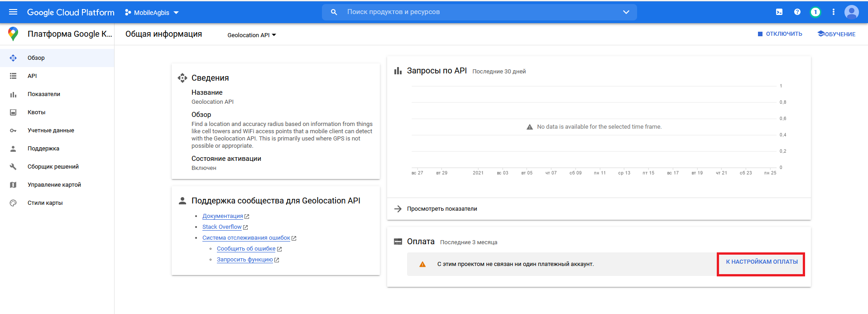Open the Geolocation API selector dropdown
Viewport: 868px width, 314px height.
click(x=251, y=35)
